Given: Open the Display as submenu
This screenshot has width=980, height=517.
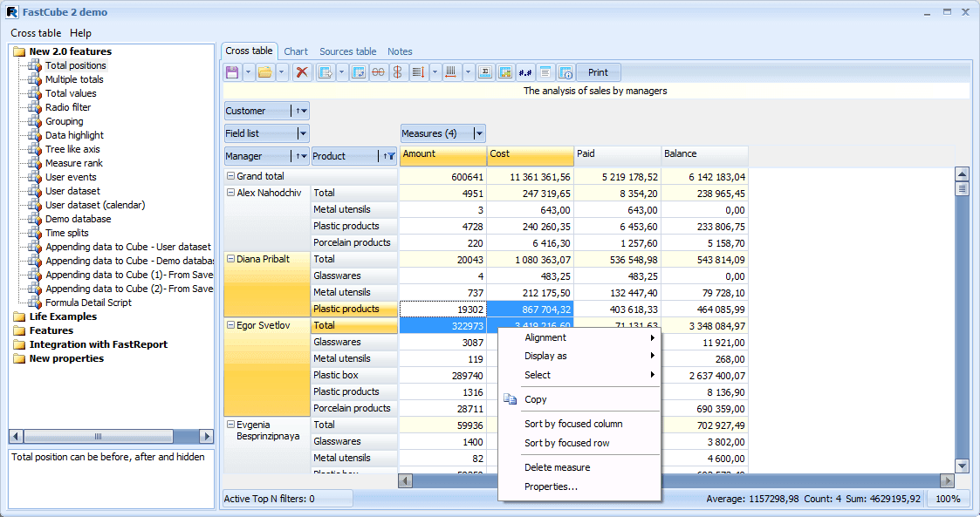Looking at the screenshot, I should 579,356.
